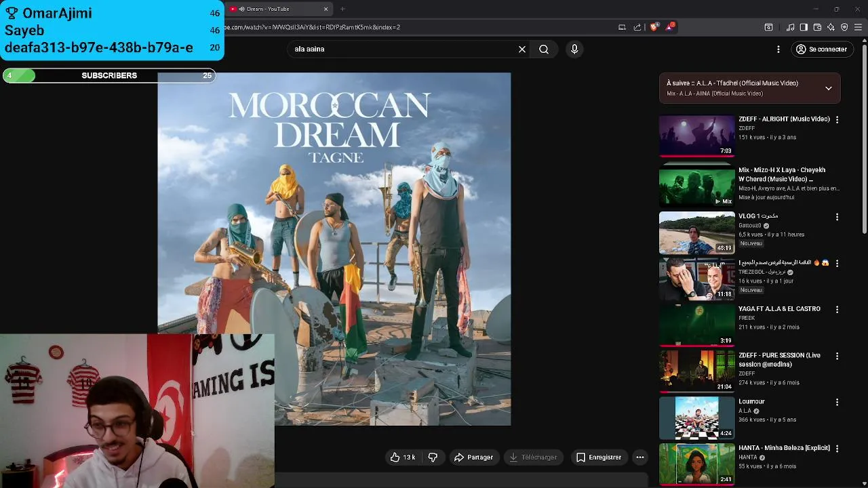Click the Télécharger download button

click(534, 457)
